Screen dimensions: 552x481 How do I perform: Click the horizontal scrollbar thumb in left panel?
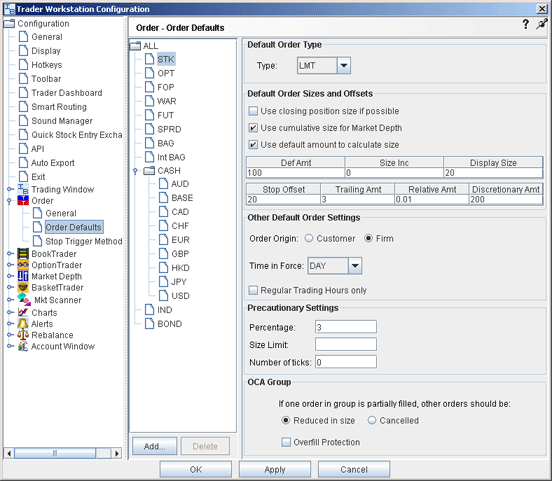[55, 453]
